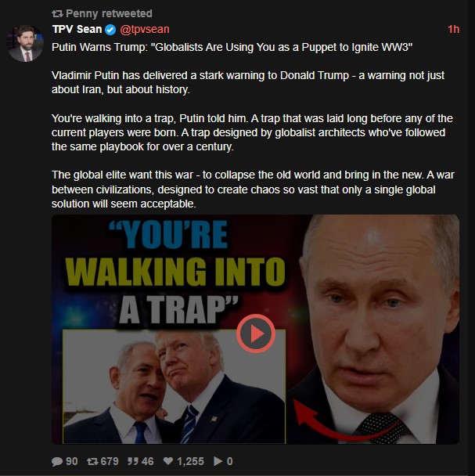
Task: Click the quote marks icon
Action: click(x=133, y=461)
